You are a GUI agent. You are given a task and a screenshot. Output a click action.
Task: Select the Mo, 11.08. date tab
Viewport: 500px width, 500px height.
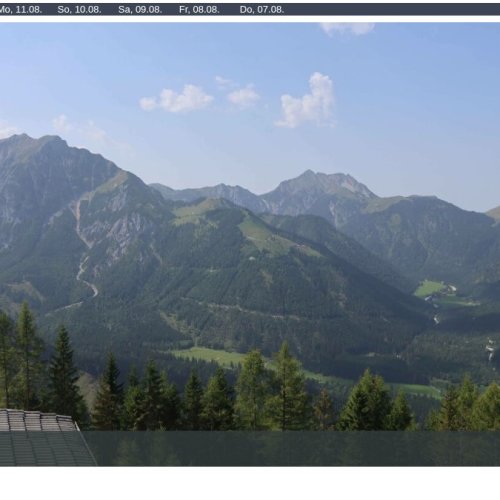tap(21, 10)
